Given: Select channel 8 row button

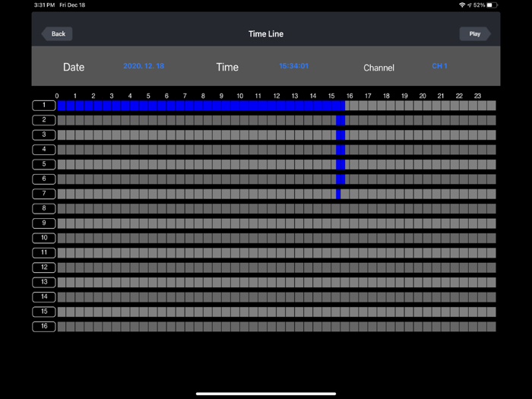Looking at the screenshot, I should [44, 209].
